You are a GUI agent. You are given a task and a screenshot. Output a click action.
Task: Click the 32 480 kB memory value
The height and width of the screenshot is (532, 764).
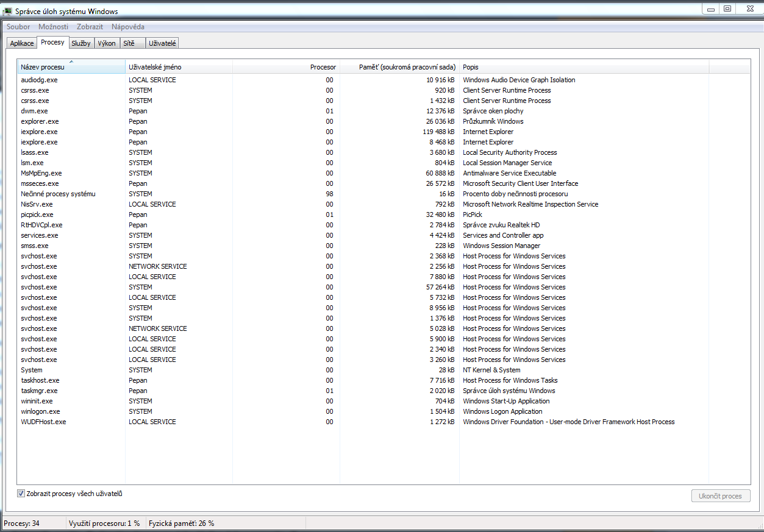(439, 215)
